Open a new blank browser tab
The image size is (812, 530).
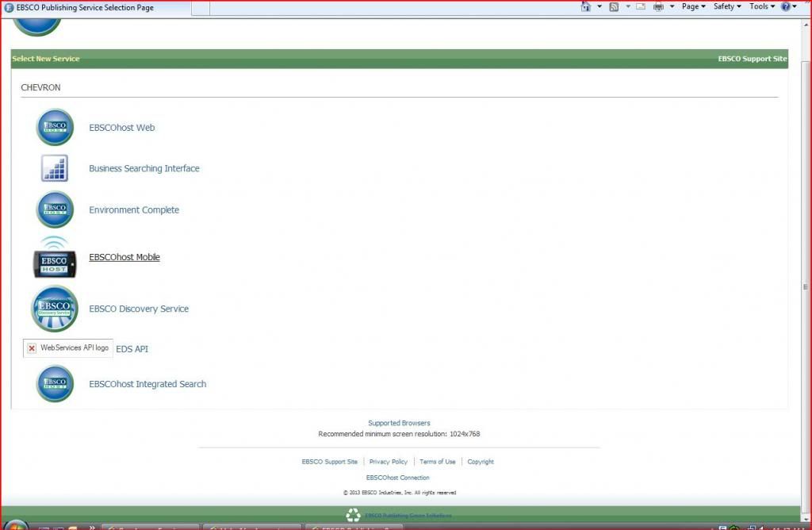pos(201,8)
